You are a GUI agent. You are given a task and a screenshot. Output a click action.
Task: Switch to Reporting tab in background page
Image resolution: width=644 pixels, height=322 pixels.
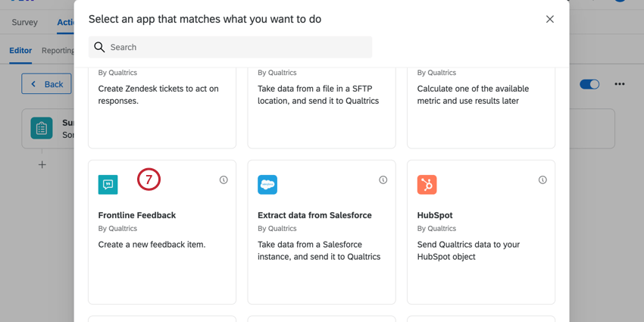[58, 51]
